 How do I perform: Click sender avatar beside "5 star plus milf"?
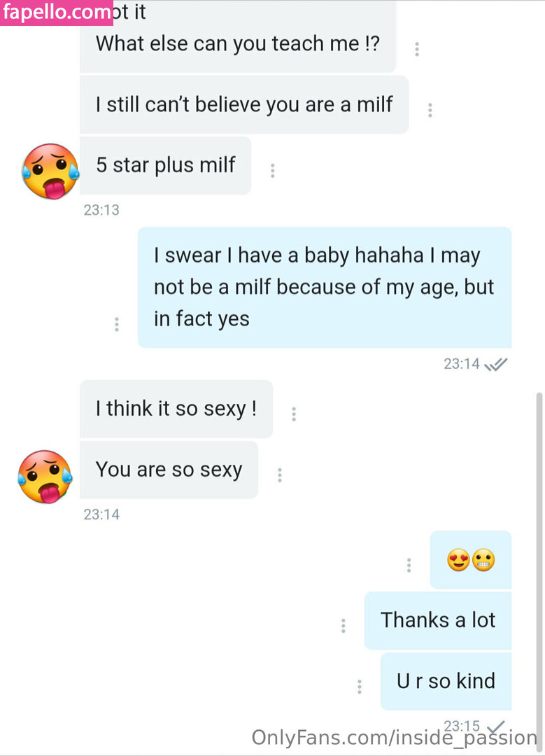[x=50, y=171]
